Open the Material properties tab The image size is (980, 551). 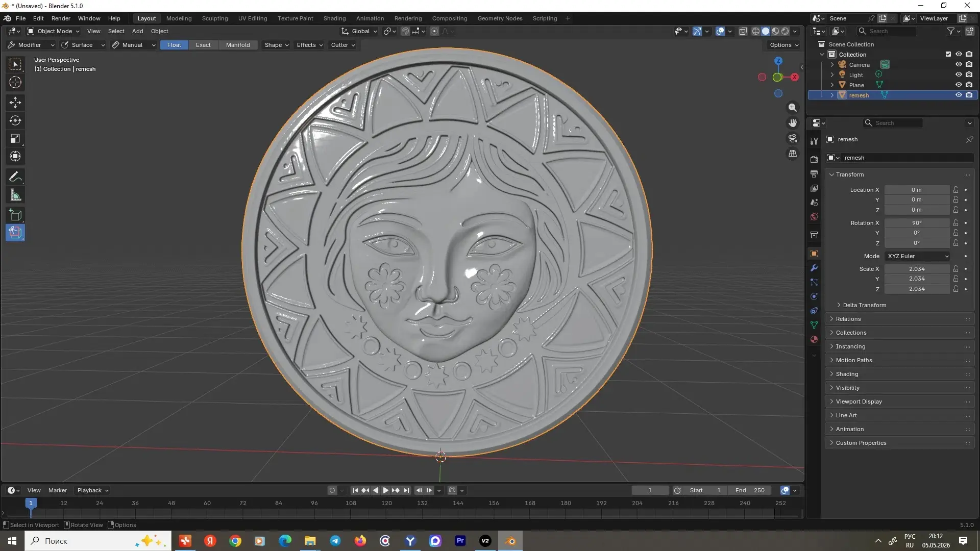pyautogui.click(x=814, y=339)
